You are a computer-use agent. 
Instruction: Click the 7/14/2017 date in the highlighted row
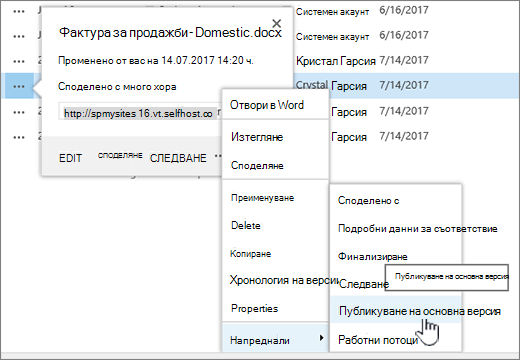click(x=404, y=85)
